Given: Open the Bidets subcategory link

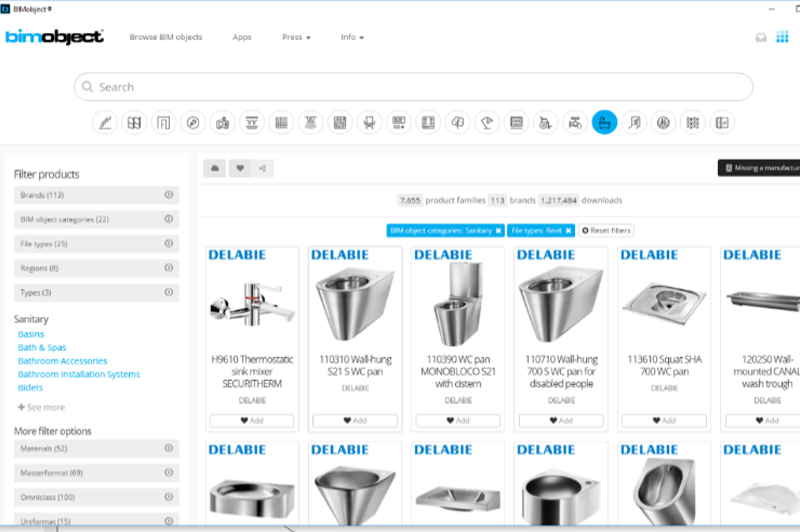Looking at the screenshot, I should pos(30,388).
